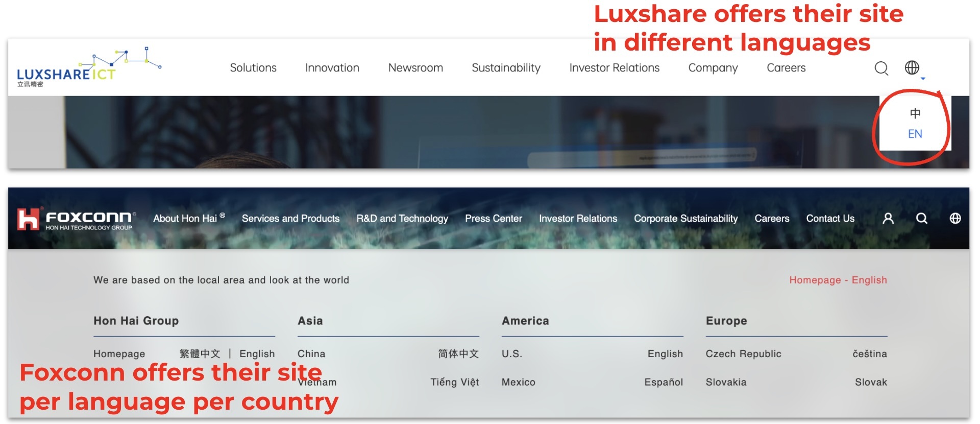
Task: Open Foxconn Careers menu item
Action: coord(772,219)
